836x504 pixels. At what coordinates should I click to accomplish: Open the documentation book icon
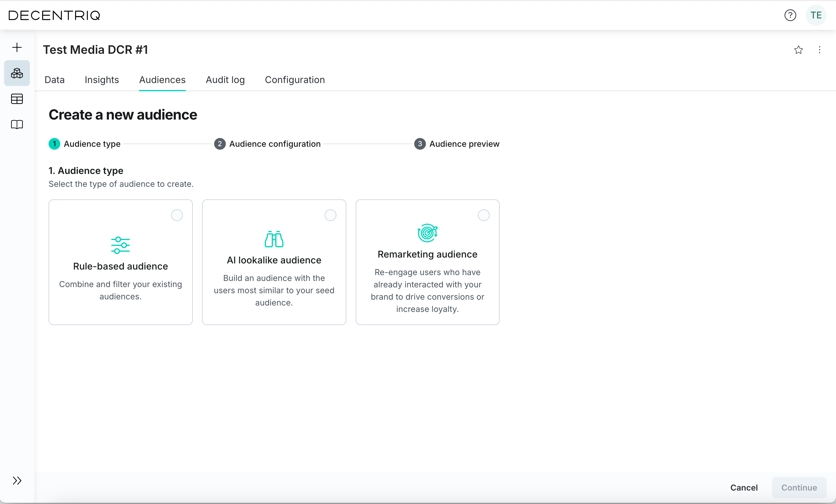(17, 125)
